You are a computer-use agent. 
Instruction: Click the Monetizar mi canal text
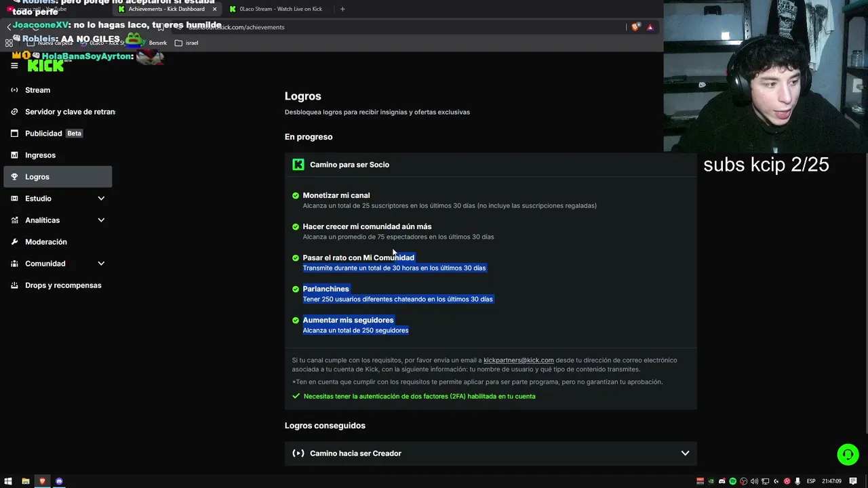coord(336,195)
